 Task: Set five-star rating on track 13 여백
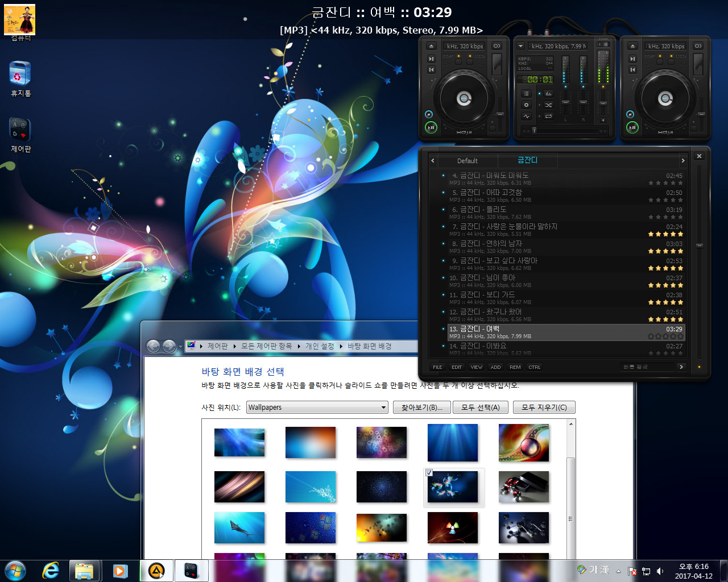coord(680,336)
